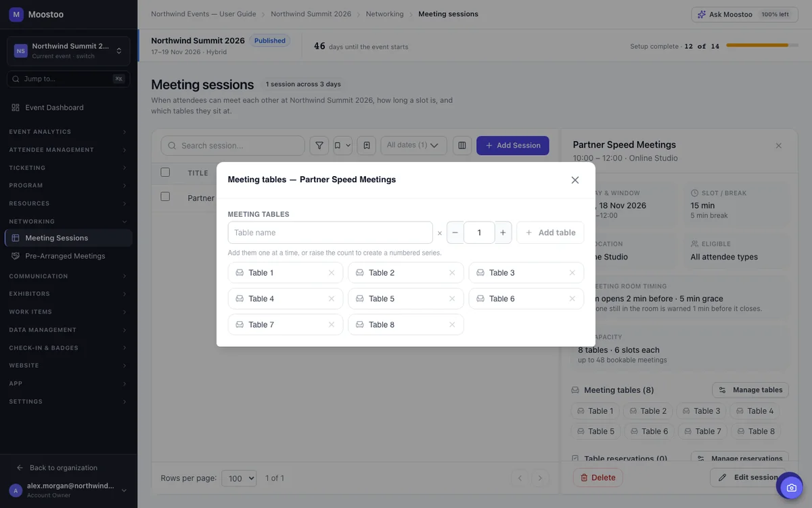
Task: Click the setup complete progress bar
Action: point(761,45)
